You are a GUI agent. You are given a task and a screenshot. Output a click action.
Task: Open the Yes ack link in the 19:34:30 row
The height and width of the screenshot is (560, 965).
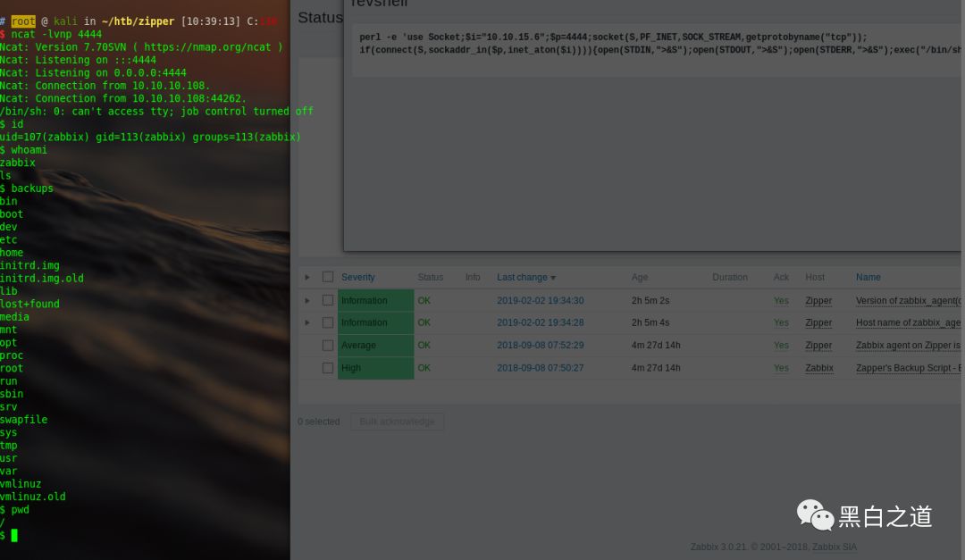(781, 300)
